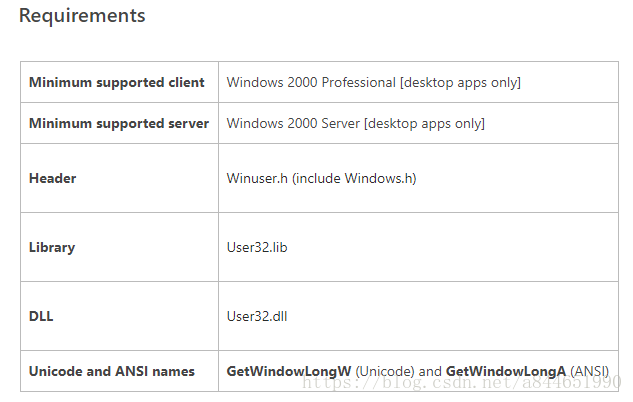This screenshot has width=633, height=402.
Task: Click the Header row label
Action: click(x=52, y=178)
